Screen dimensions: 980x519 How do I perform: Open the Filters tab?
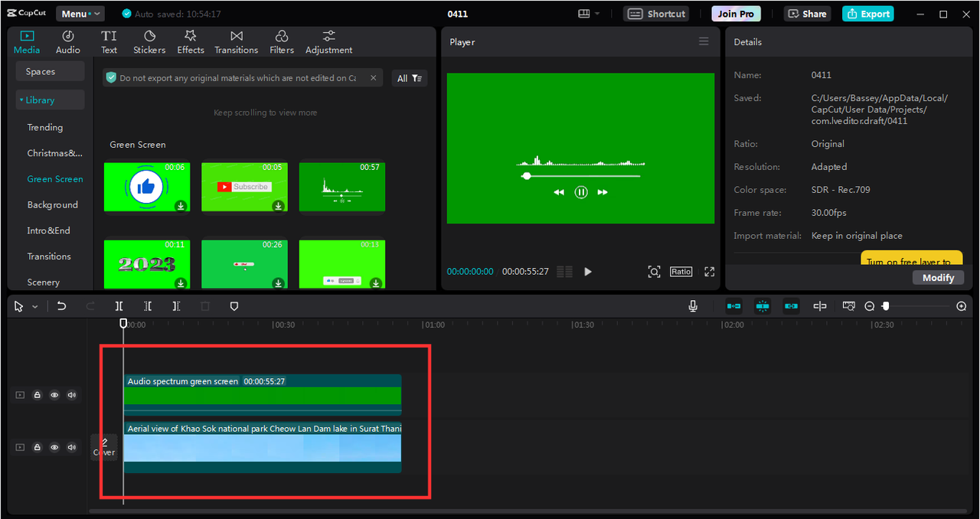point(282,42)
